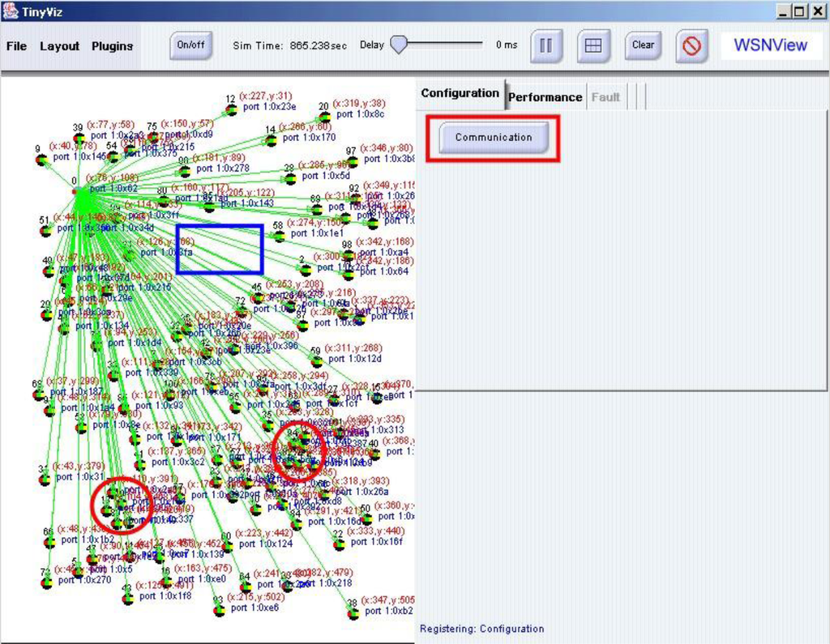Click the WSNView label in the toolbar
This screenshot has width=830, height=644.
pos(770,45)
